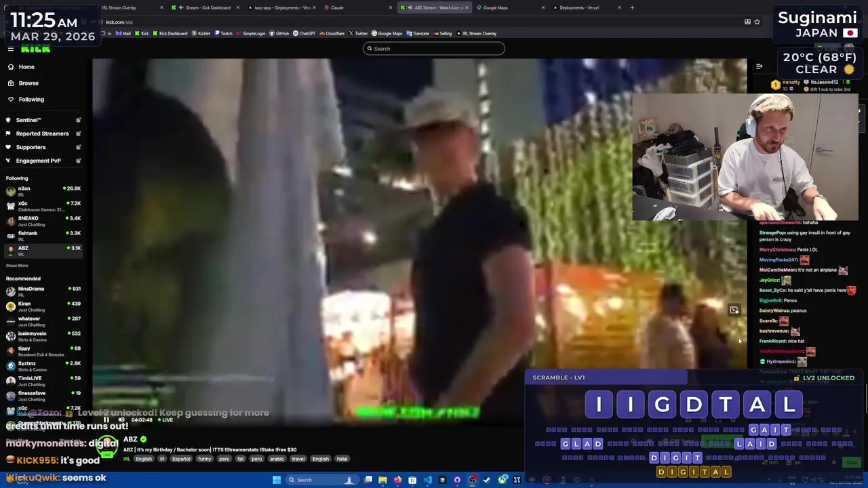Click the IRL category link

[127, 459]
